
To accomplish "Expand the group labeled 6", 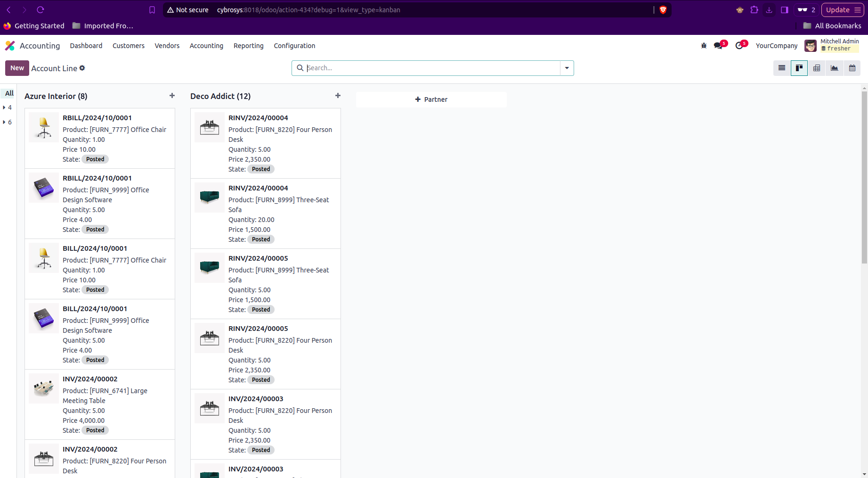I will (x=7, y=122).
